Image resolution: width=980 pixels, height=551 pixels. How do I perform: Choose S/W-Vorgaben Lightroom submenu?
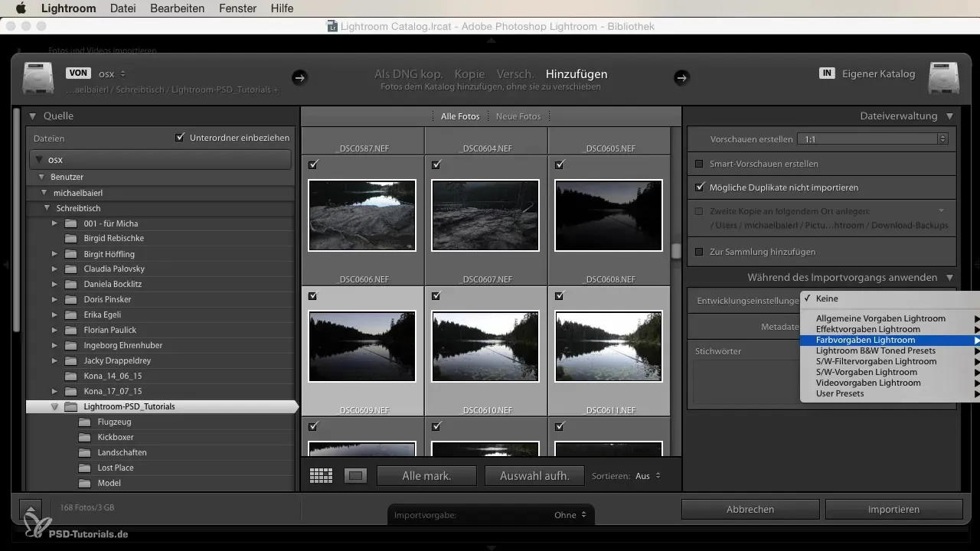click(890, 372)
